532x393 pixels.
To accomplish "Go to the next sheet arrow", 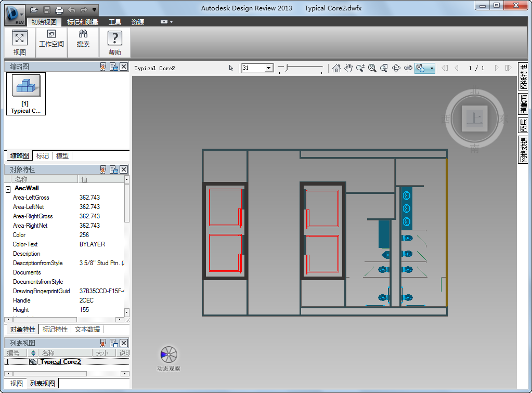I will 497,68.
